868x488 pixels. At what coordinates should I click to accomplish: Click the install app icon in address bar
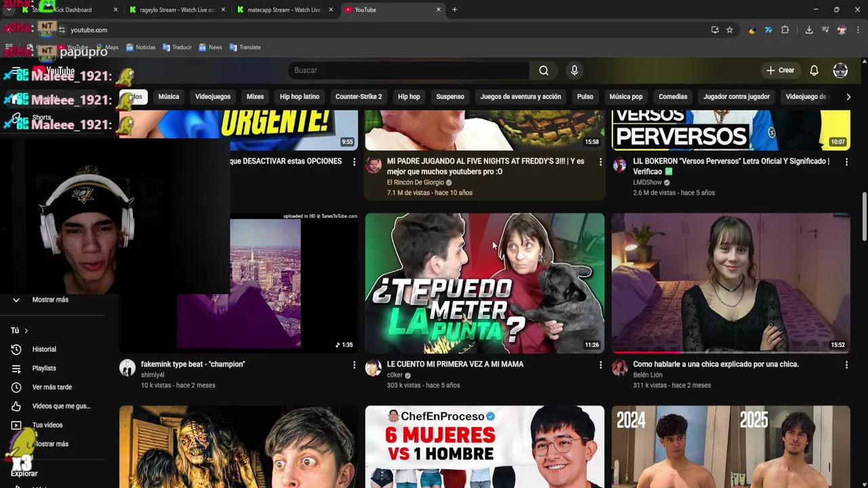pos(715,30)
